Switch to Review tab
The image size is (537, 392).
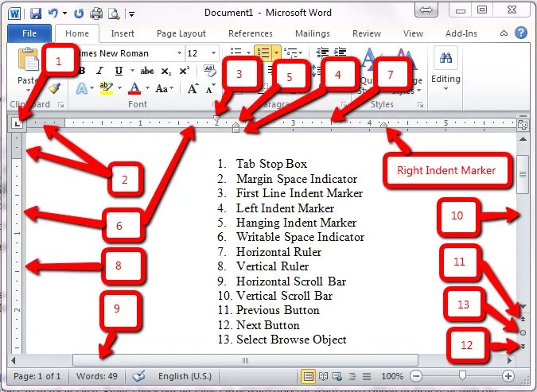[x=367, y=33]
